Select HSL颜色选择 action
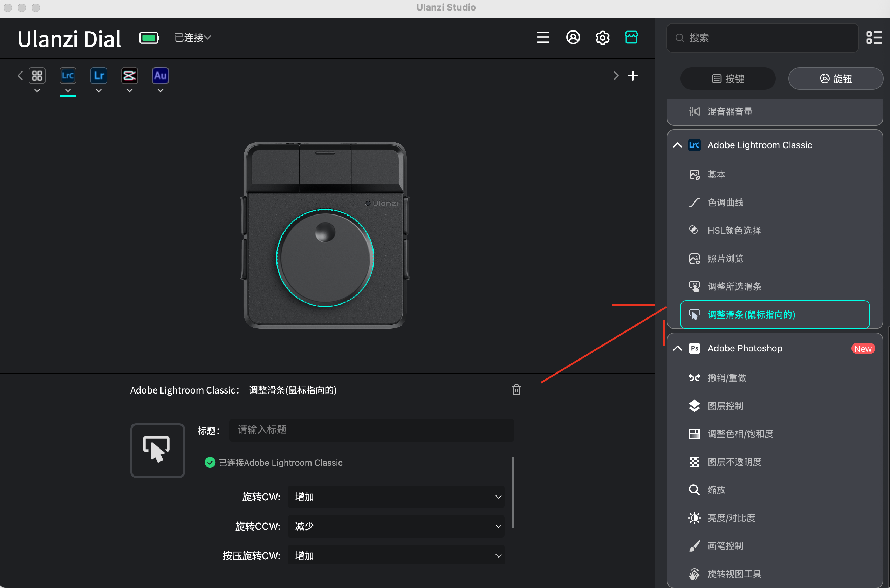The width and height of the screenshot is (890, 588). (775, 231)
